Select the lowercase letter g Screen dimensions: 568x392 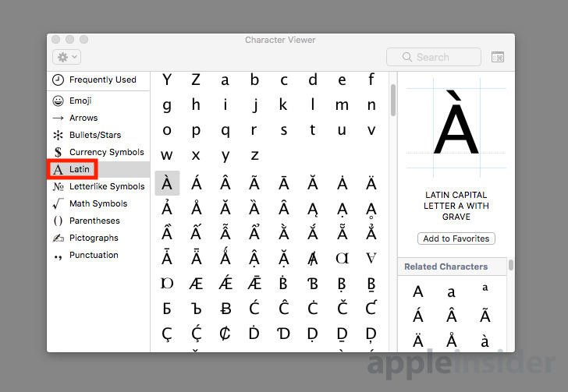167,106
